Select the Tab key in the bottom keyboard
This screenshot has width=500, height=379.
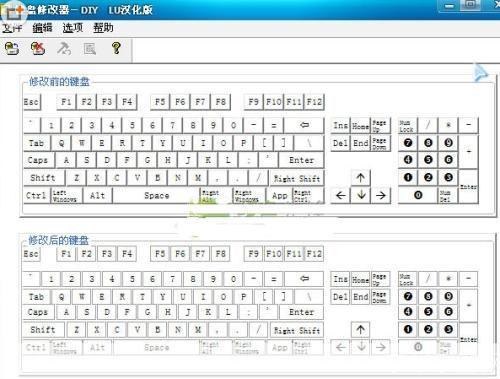click(37, 297)
